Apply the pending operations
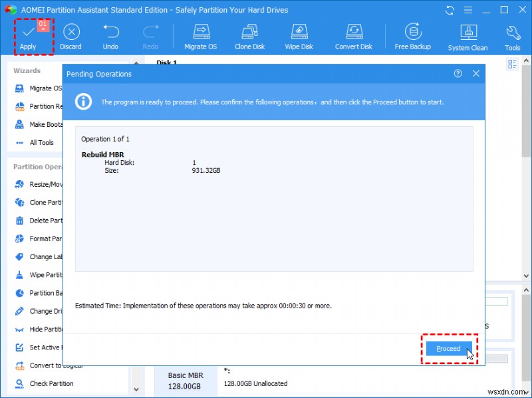 (28, 35)
